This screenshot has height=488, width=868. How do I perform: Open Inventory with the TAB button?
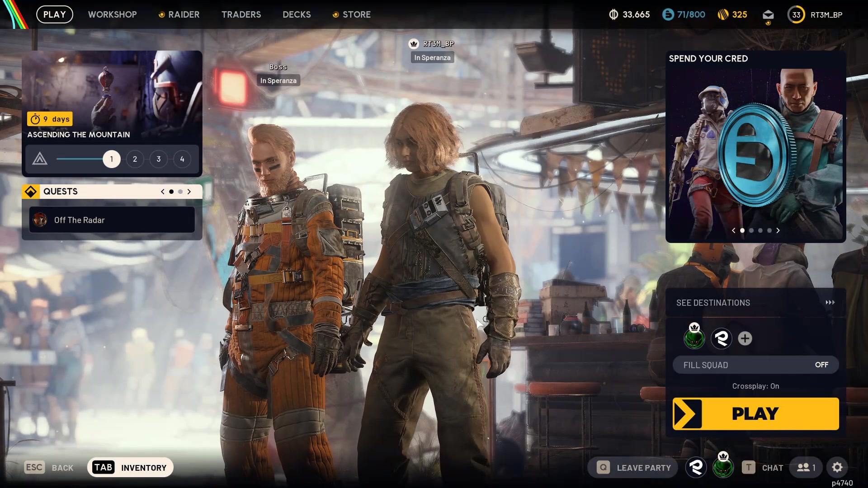[x=130, y=468]
